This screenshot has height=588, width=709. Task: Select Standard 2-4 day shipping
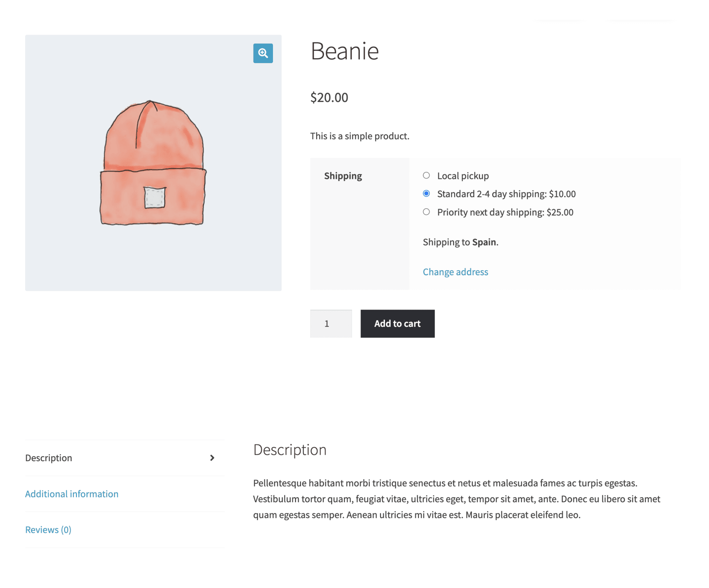(426, 194)
